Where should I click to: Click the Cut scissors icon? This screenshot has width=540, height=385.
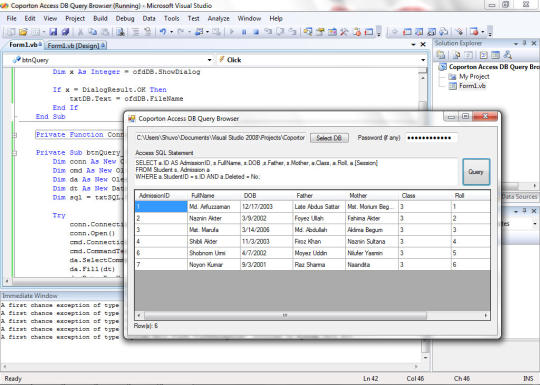tap(80, 32)
